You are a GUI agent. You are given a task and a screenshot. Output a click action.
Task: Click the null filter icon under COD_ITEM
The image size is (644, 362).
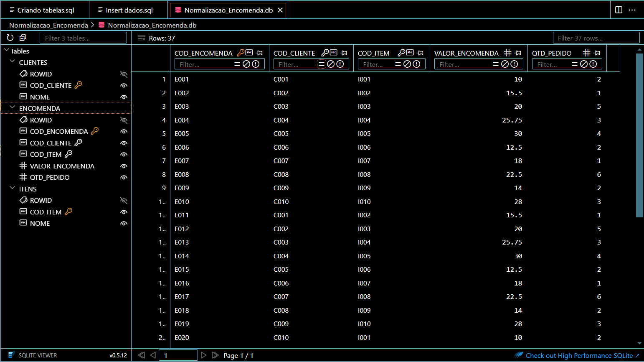[x=407, y=64]
